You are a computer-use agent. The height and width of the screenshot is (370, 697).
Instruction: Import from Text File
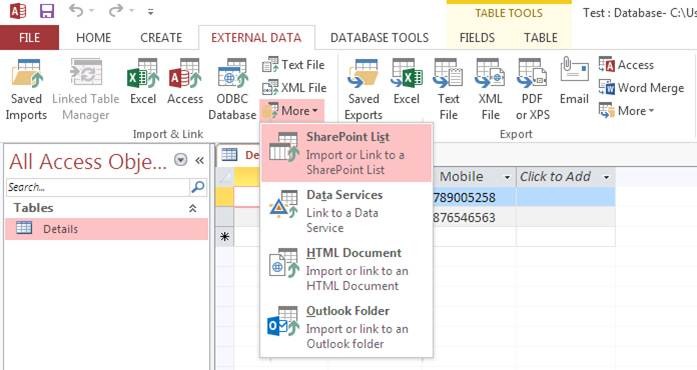pos(293,65)
